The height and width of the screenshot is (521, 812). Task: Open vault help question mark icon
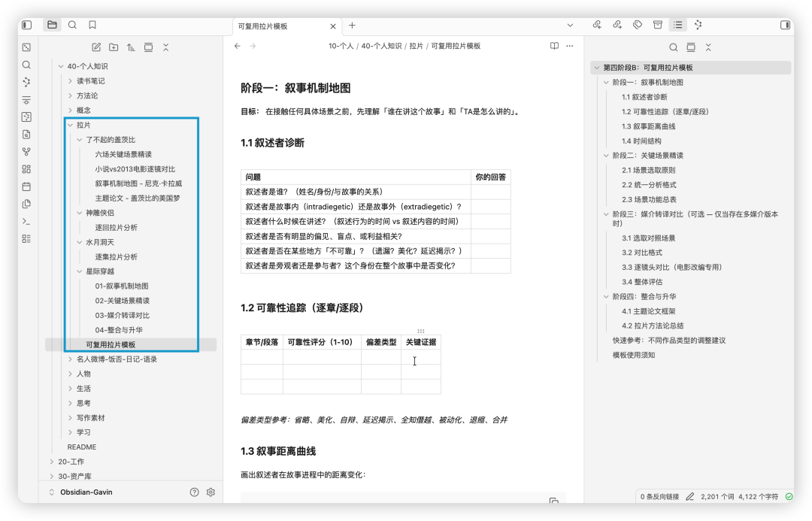coord(194,492)
